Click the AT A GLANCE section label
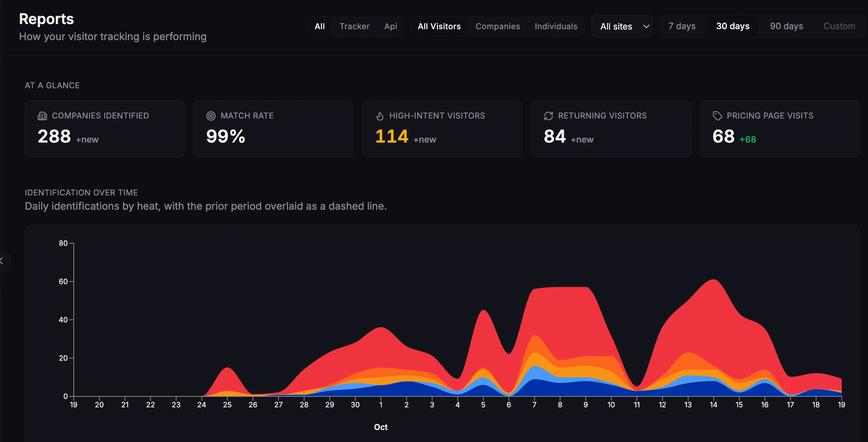Image resolution: width=868 pixels, height=442 pixels. click(x=52, y=85)
